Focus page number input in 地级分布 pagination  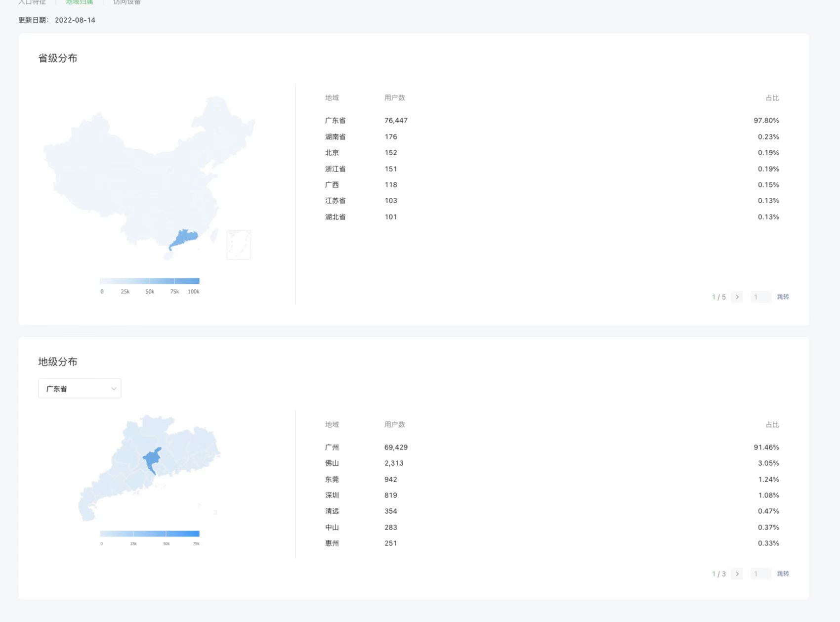click(760, 574)
